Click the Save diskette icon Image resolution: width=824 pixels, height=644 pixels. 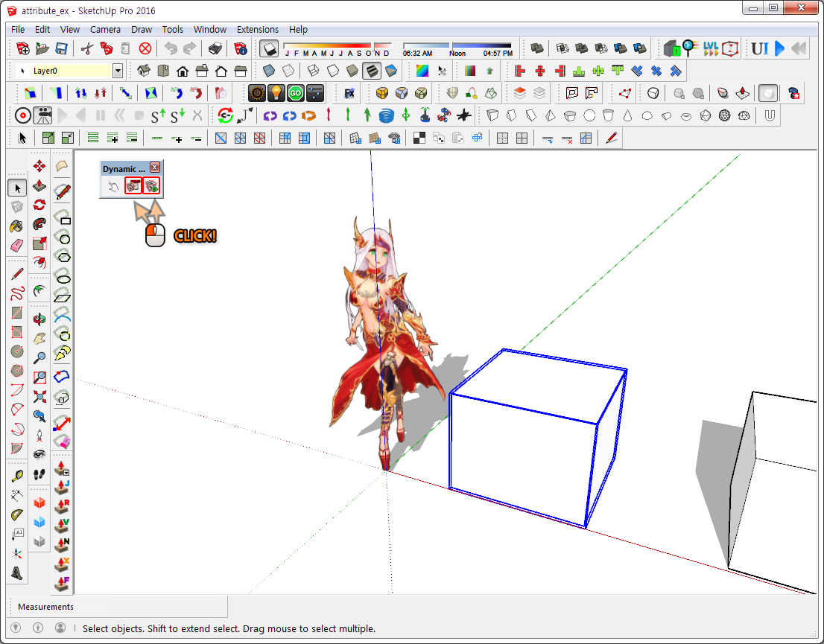click(62, 49)
